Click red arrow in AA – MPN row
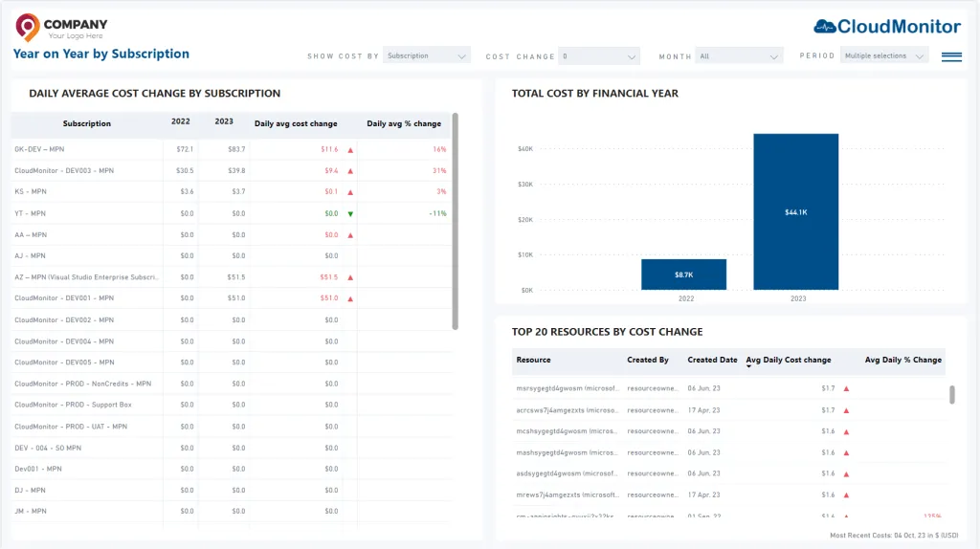The image size is (980, 549). tap(350, 235)
